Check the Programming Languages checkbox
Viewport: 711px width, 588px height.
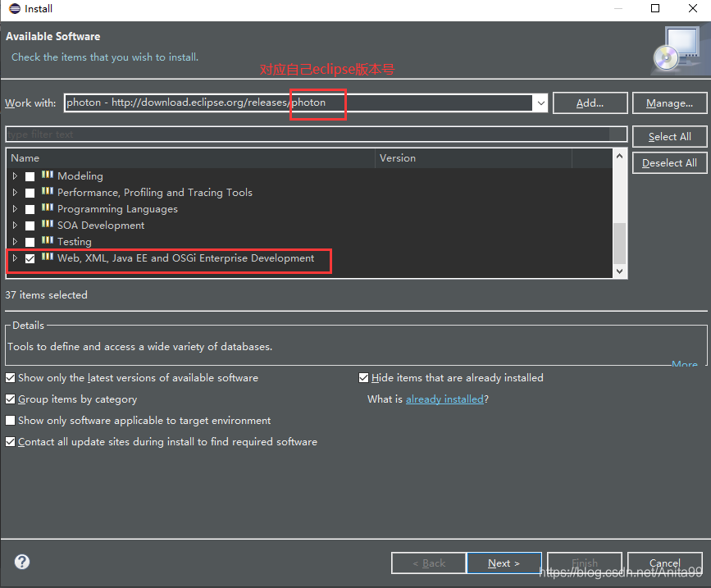30,209
